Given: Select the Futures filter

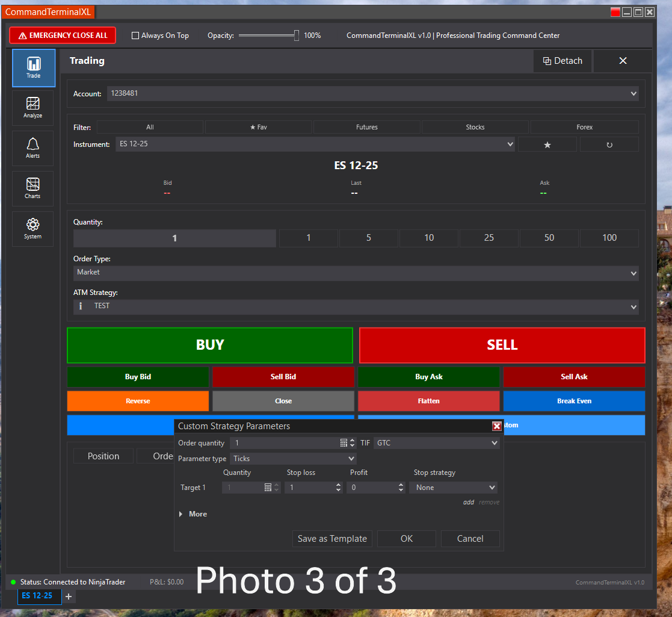Looking at the screenshot, I should tap(367, 127).
